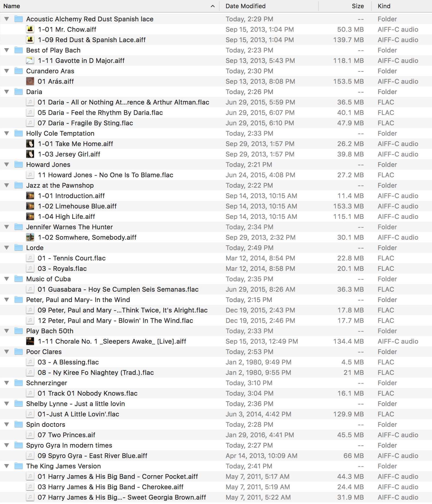Click the album art icon for 1-11 Chorale No. 1
Screen dimensions: 432x504
point(30,341)
